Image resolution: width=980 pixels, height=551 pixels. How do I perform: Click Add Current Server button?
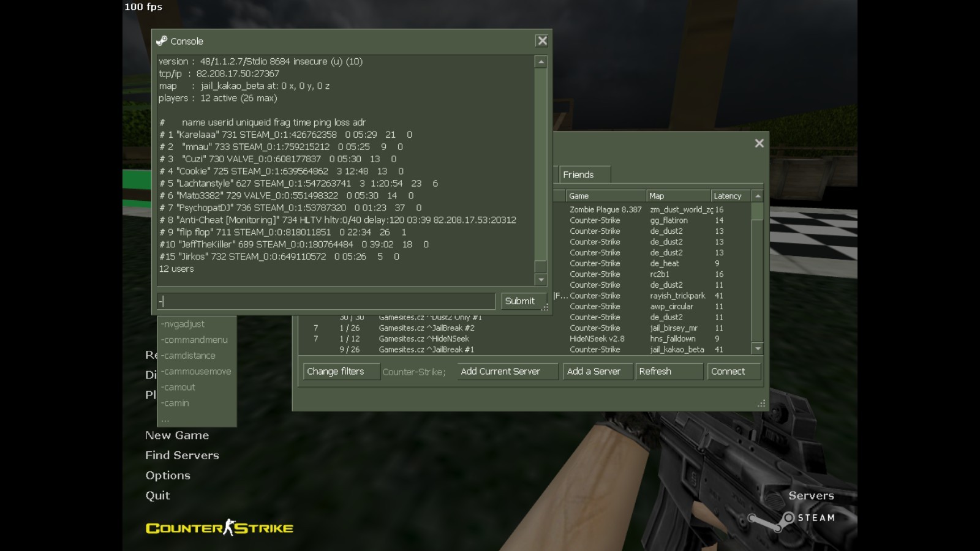[508, 372]
